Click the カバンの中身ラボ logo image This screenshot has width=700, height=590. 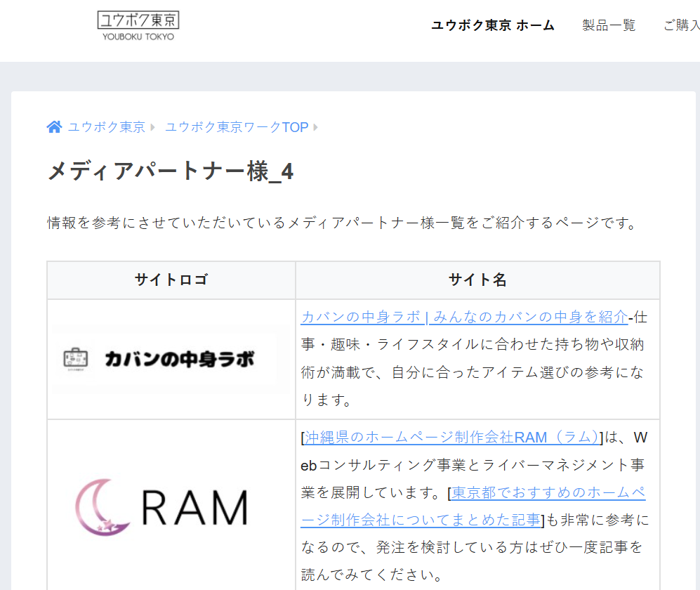click(171, 359)
